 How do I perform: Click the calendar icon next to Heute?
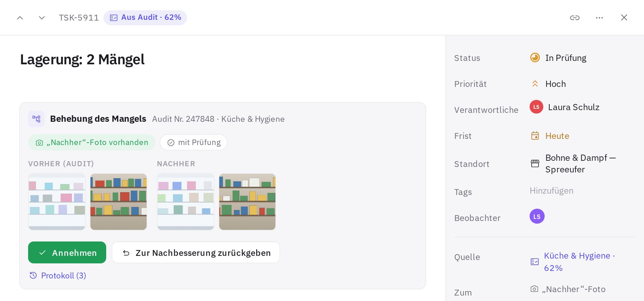tap(535, 136)
